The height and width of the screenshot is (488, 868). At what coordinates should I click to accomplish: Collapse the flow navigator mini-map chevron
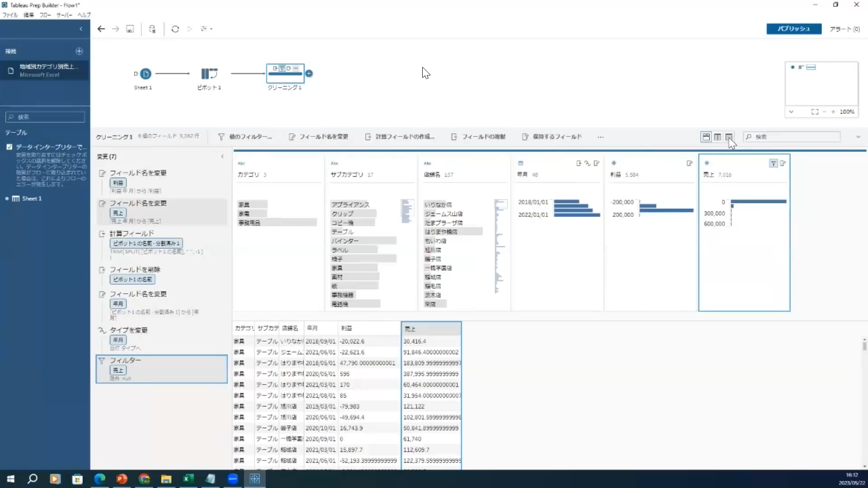pyautogui.click(x=791, y=112)
